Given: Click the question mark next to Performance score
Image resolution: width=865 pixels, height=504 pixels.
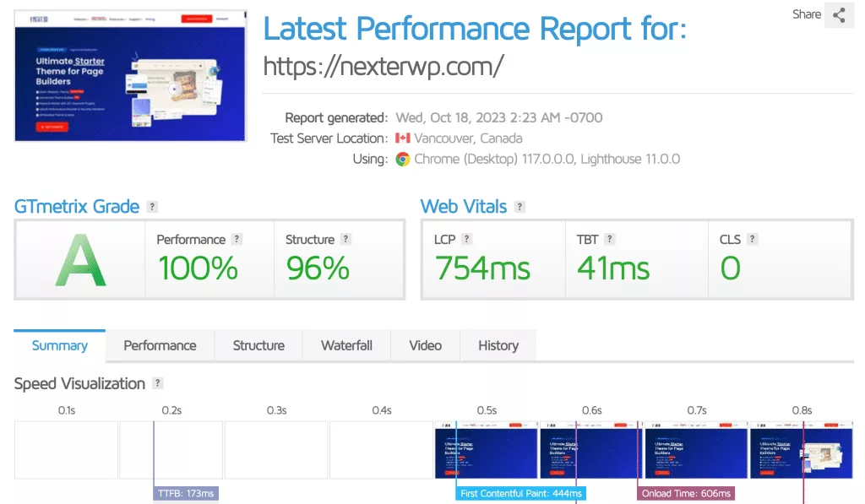Looking at the screenshot, I should (237, 239).
